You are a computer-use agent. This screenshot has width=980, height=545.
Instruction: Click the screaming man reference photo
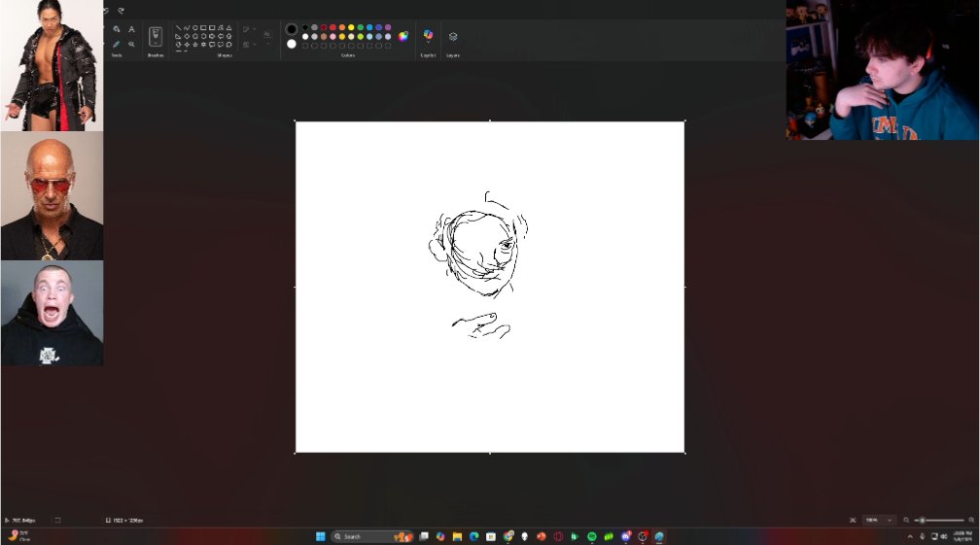[x=52, y=313]
